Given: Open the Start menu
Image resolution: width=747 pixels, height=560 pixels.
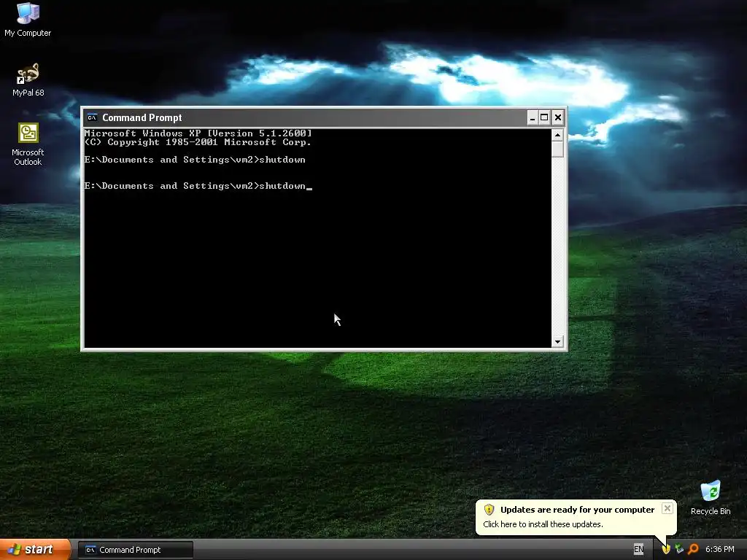Looking at the screenshot, I should (35, 550).
